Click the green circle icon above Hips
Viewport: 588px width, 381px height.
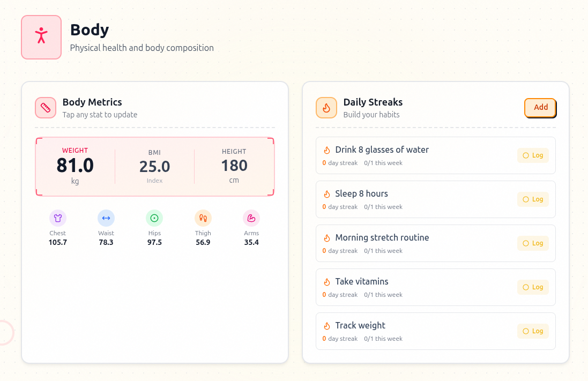click(x=154, y=218)
